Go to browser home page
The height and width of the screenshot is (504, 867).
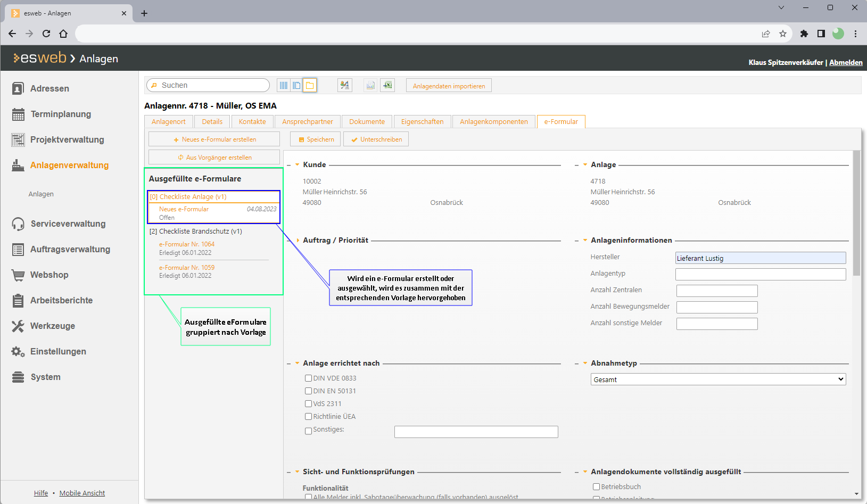tap(63, 34)
